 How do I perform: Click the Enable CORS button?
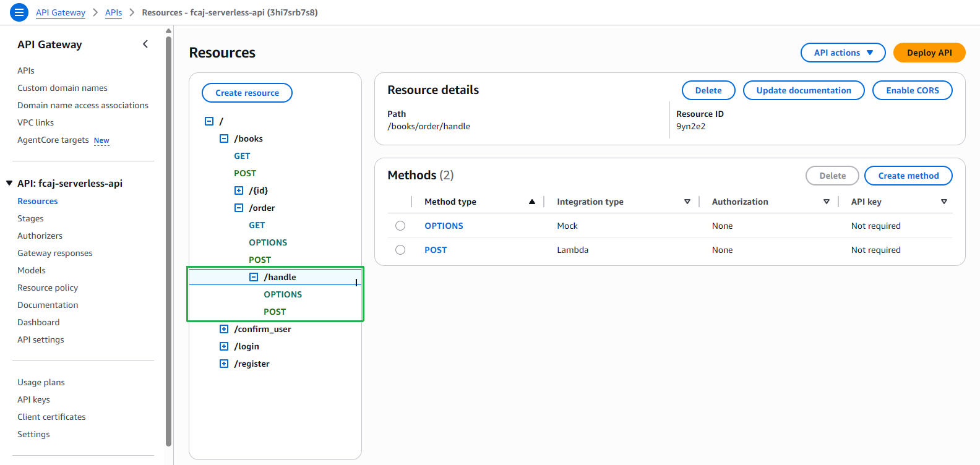912,90
